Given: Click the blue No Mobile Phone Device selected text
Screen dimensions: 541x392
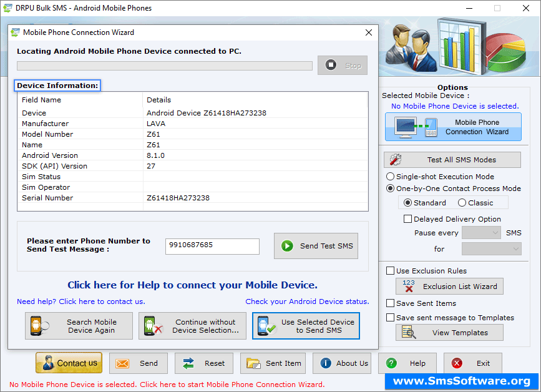Looking at the screenshot, I should coord(455,106).
